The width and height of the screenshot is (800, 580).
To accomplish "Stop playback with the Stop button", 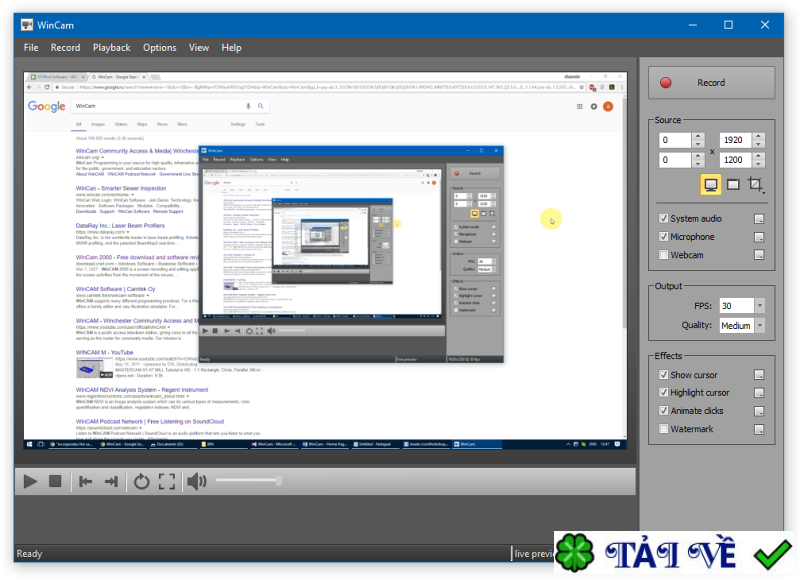I will [x=55, y=481].
